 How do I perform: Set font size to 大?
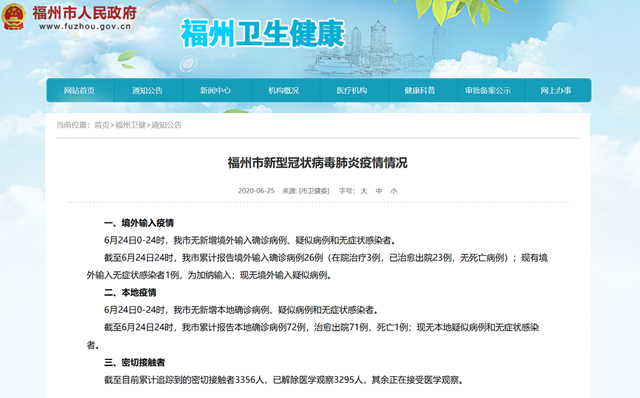(x=364, y=191)
